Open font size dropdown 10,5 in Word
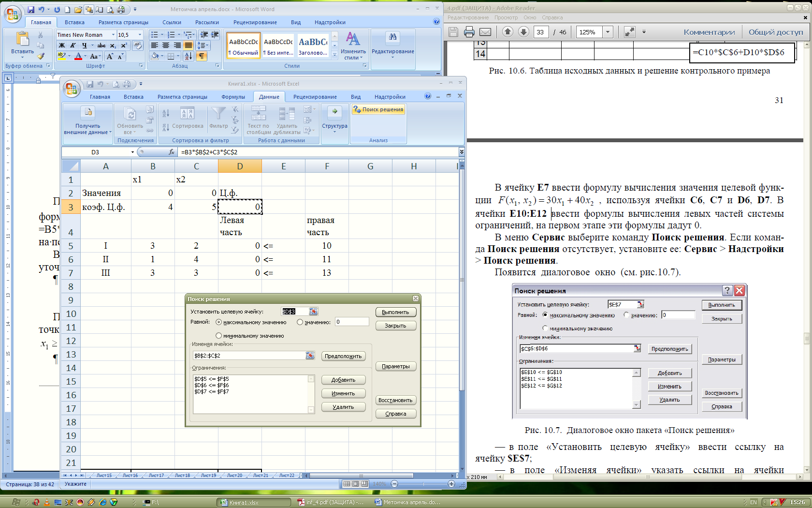This screenshot has height=508, width=812. tap(140, 35)
